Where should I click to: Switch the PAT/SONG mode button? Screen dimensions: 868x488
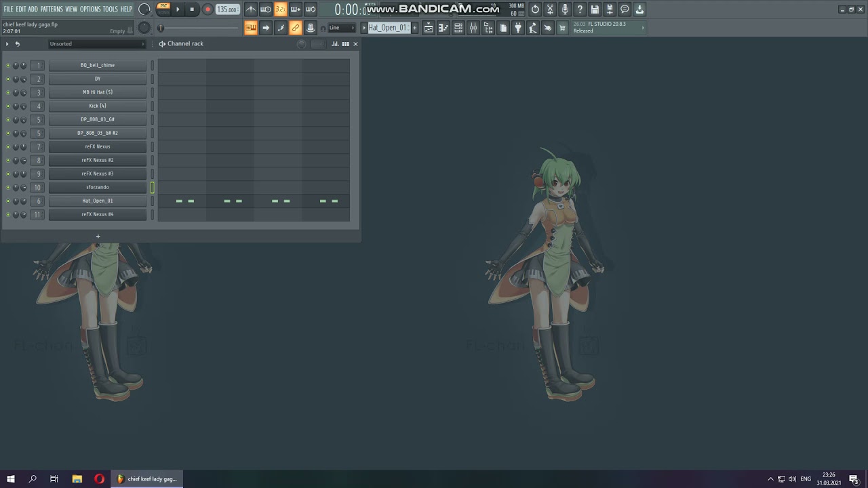163,9
